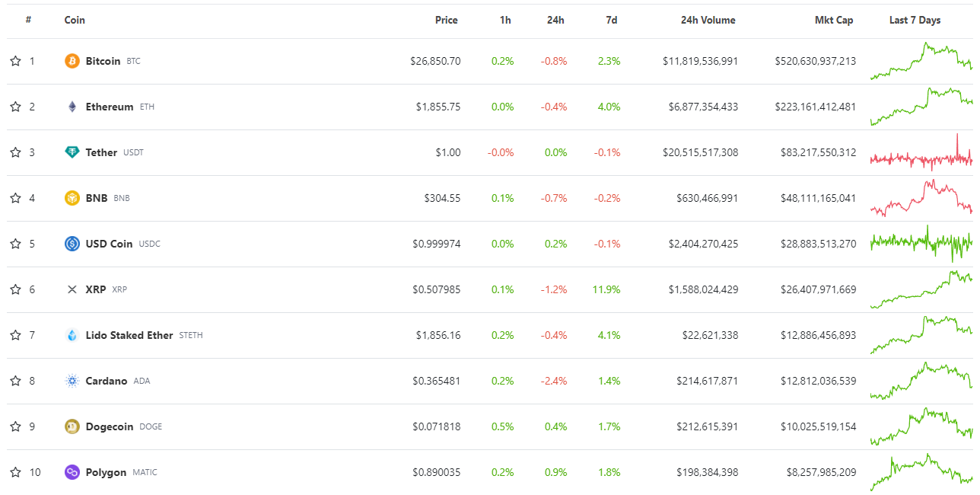980x495 pixels.
Task: Click the Ethereum diamond icon
Action: click(x=72, y=107)
